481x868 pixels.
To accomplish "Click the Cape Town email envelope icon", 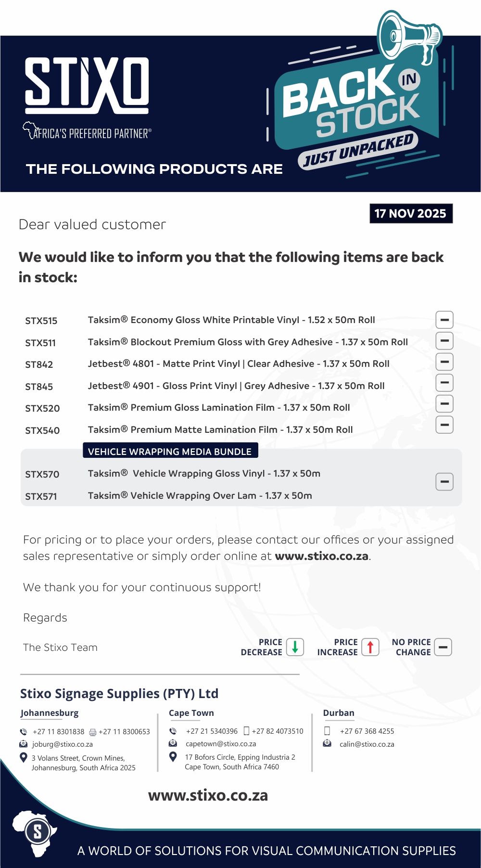I will click(173, 743).
